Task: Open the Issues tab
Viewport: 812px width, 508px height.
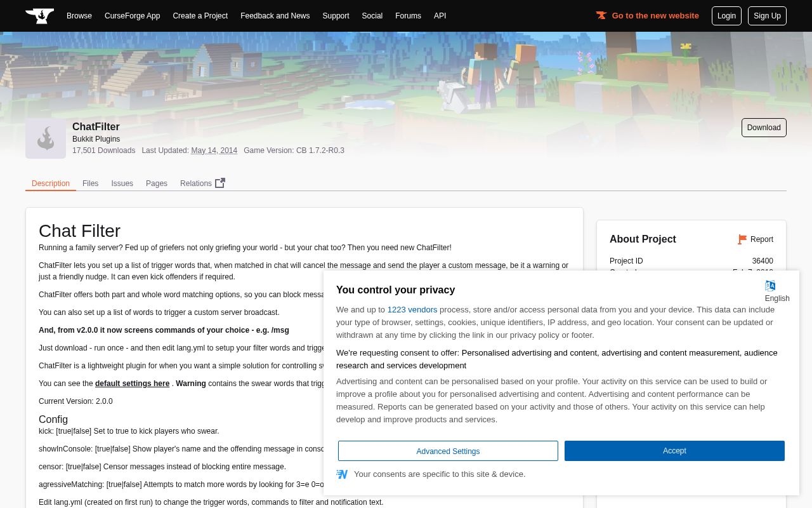Action: 122,184
